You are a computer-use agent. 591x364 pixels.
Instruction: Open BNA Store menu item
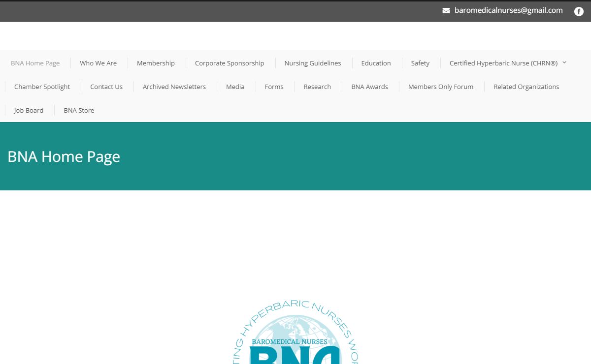79,110
